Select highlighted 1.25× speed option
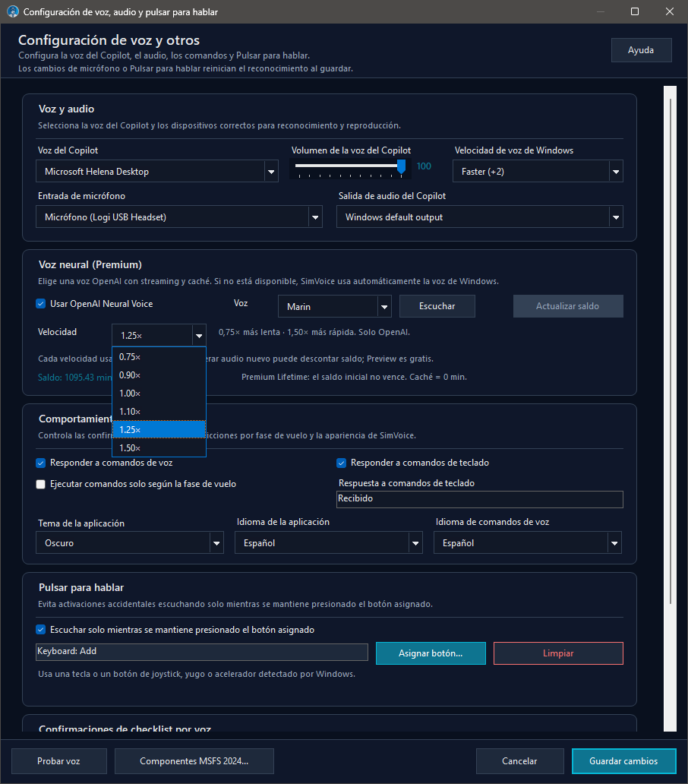 tap(159, 429)
